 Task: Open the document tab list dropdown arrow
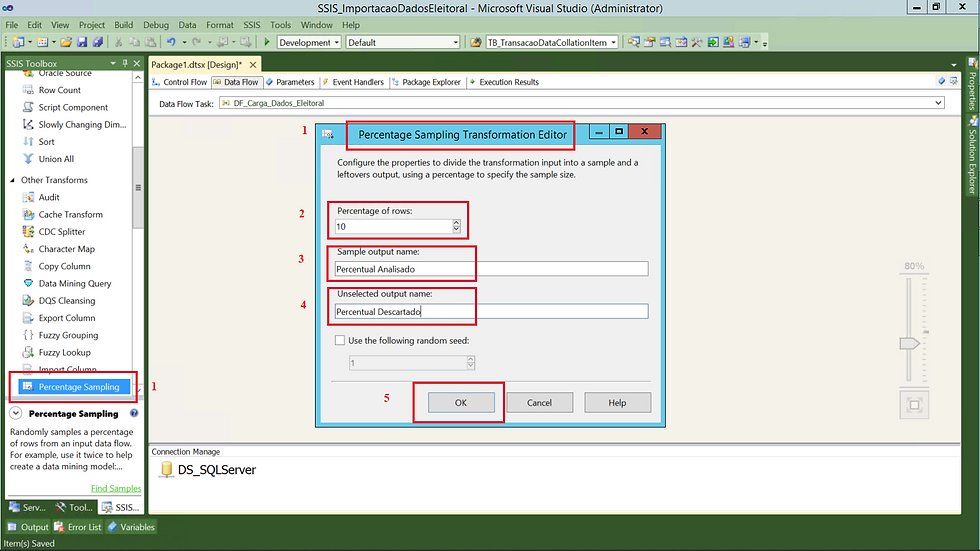pyautogui.click(x=954, y=65)
